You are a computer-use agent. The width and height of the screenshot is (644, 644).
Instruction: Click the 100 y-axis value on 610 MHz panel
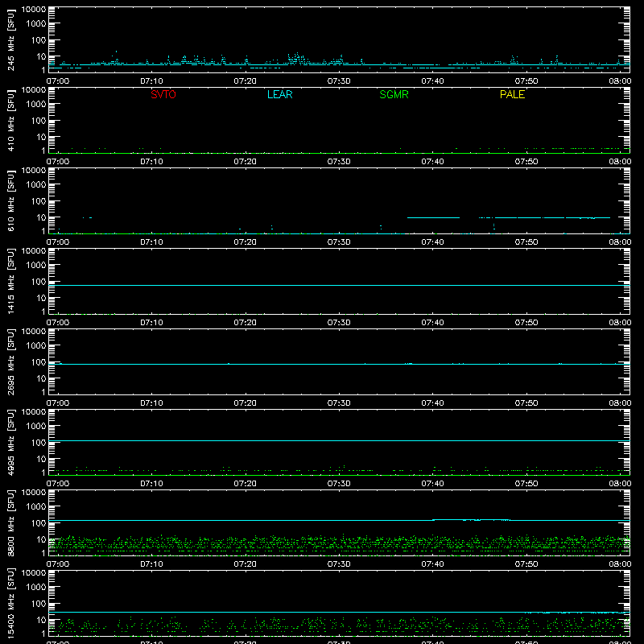38,201
